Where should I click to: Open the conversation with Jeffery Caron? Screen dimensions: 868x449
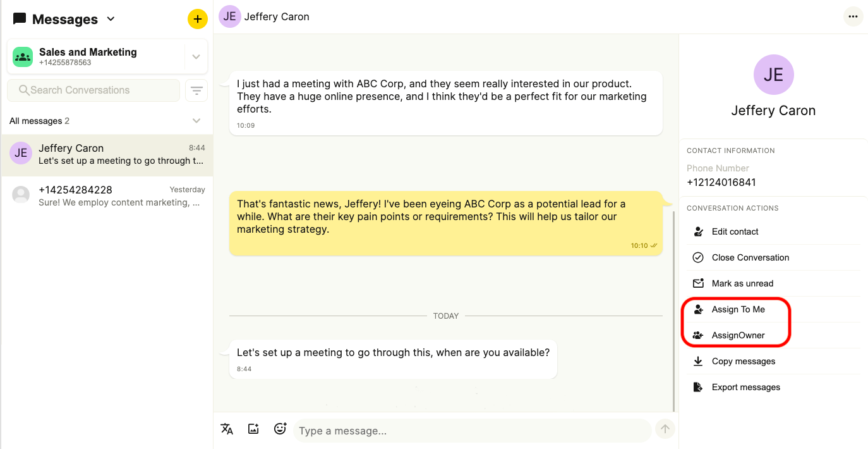coord(106,154)
